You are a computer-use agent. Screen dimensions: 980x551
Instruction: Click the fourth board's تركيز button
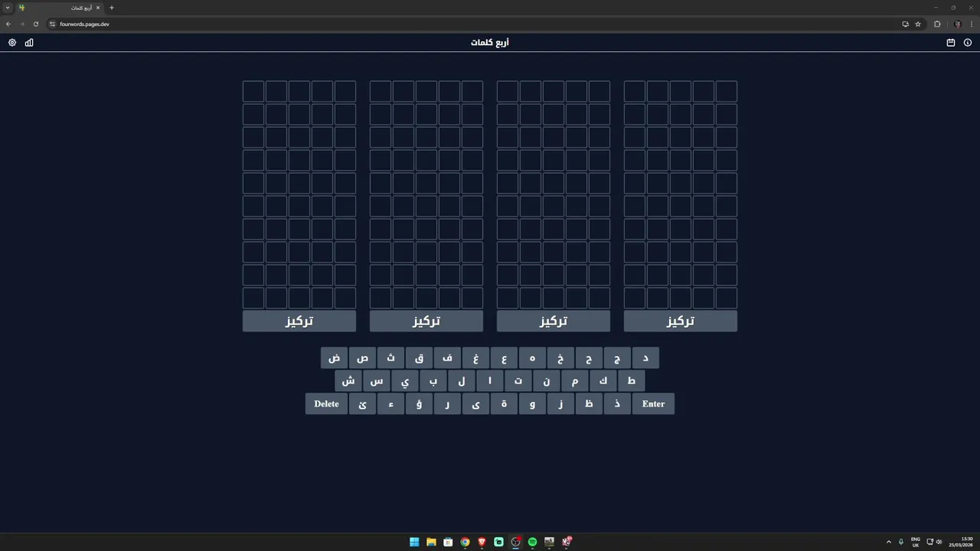pos(681,321)
